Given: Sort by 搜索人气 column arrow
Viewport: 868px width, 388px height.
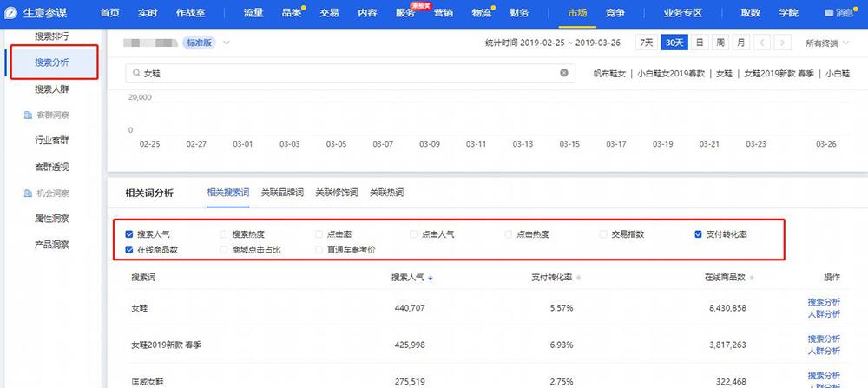Looking at the screenshot, I should [x=431, y=278].
